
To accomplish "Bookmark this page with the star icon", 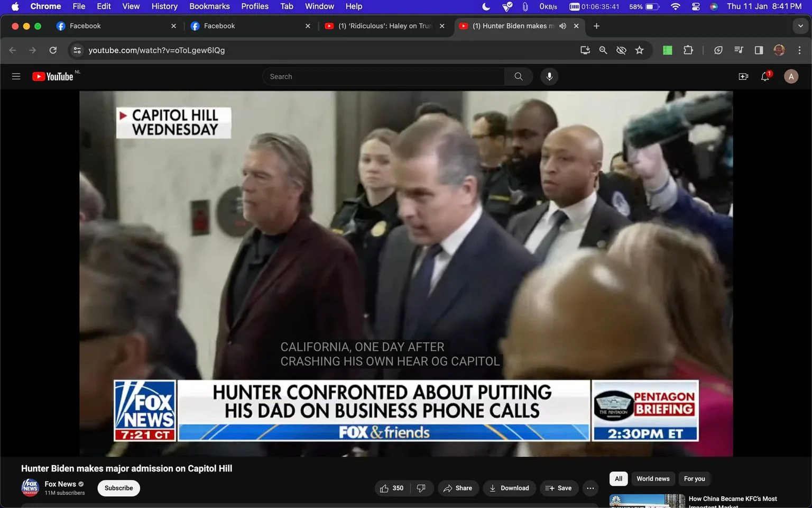I will [x=640, y=50].
